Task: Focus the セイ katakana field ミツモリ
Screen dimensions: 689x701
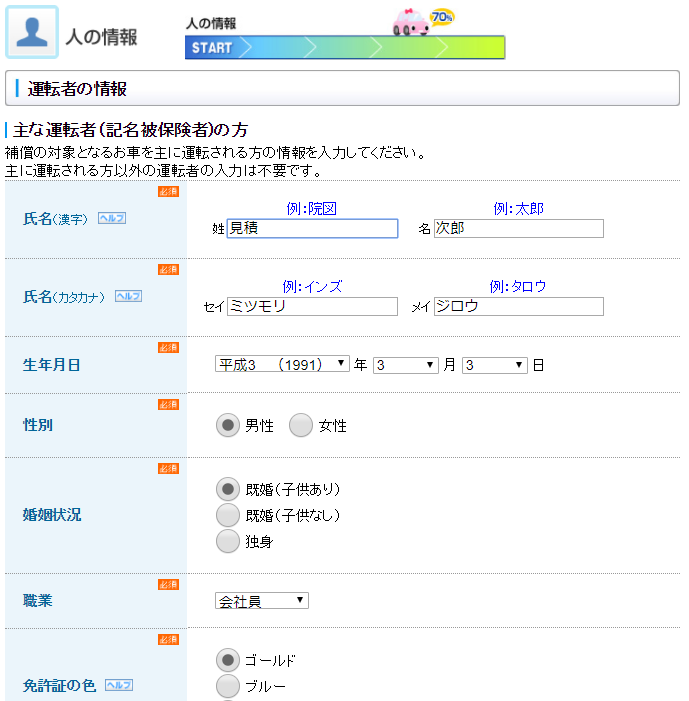Action: point(312,307)
